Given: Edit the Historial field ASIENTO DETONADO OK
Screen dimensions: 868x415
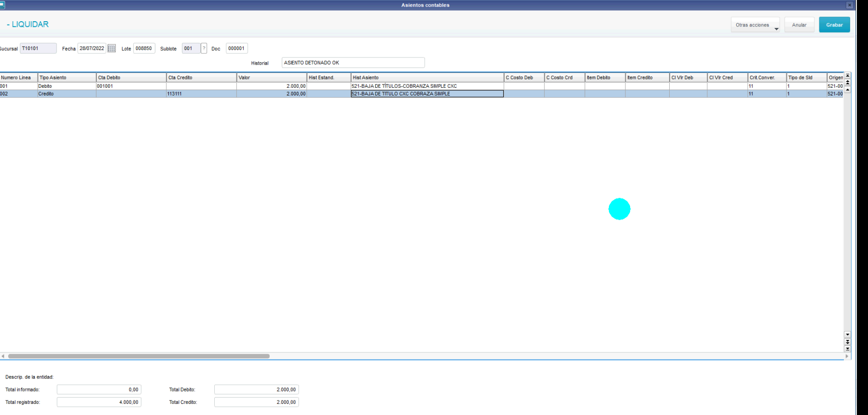Looking at the screenshot, I should (353, 63).
